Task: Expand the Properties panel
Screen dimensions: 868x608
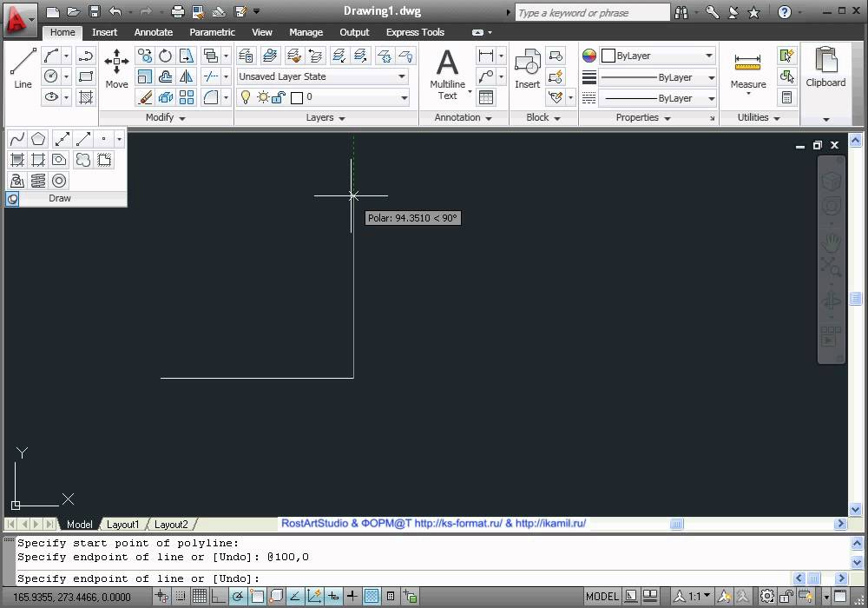Action: [x=642, y=117]
